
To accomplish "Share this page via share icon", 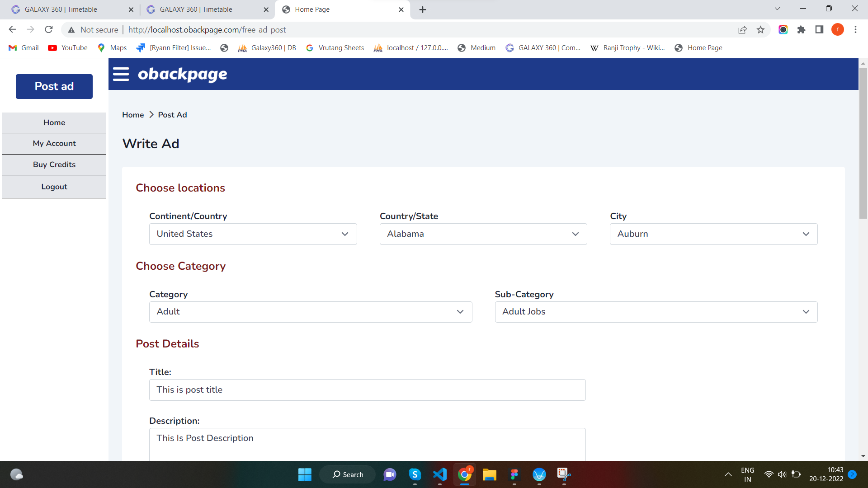I will pos(742,30).
